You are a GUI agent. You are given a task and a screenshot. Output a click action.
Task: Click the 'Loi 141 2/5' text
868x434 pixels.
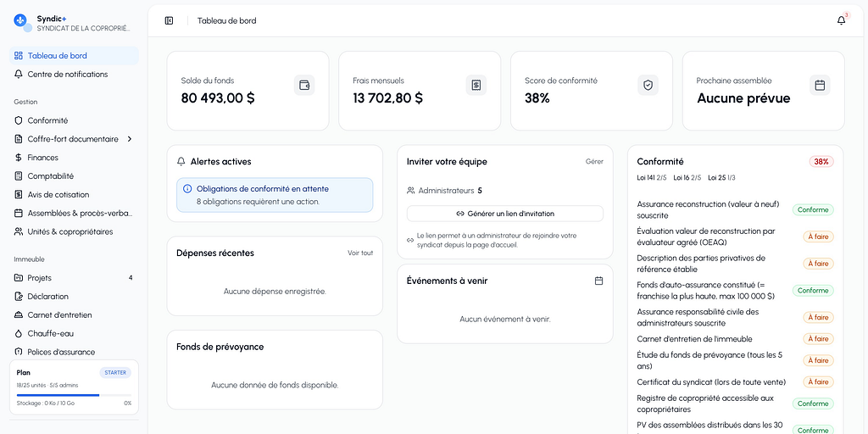(x=652, y=178)
